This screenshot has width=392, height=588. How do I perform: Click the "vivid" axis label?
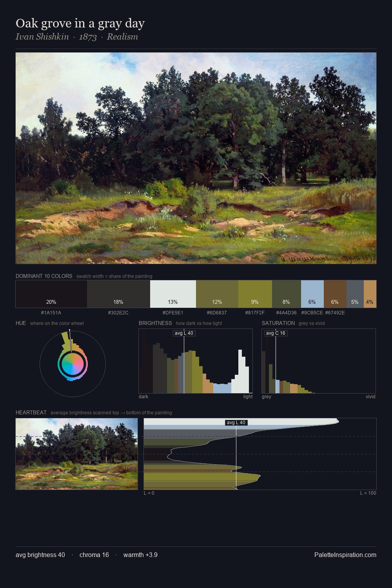coord(370,397)
